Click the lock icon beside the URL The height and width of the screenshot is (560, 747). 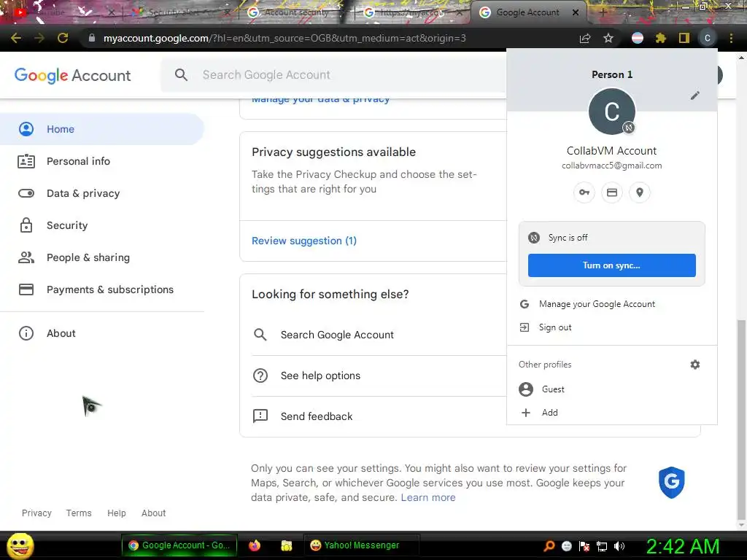pos(92,38)
